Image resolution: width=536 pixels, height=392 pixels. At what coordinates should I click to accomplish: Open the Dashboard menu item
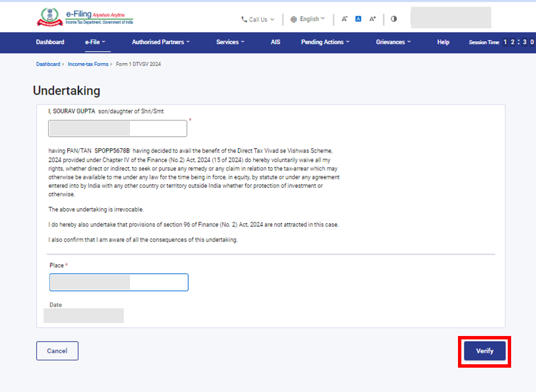50,42
